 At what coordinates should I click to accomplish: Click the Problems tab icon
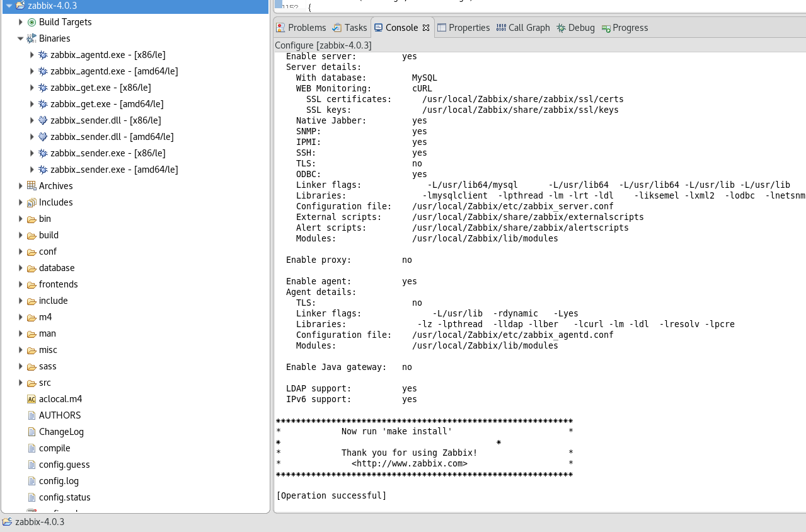click(280, 28)
